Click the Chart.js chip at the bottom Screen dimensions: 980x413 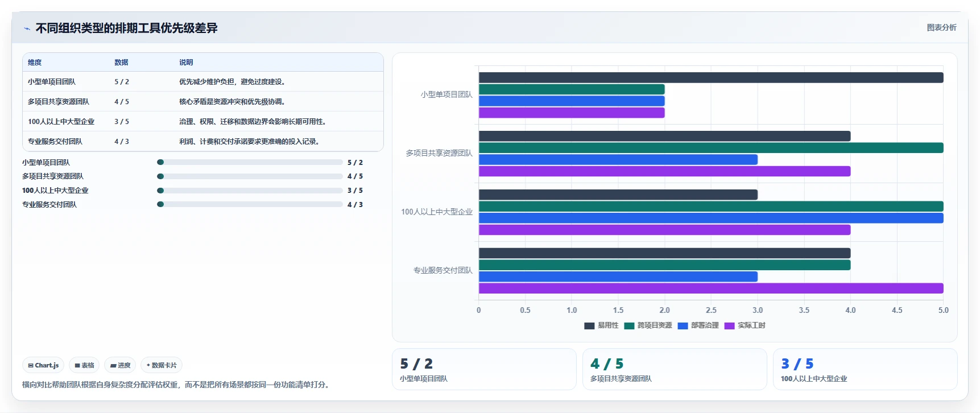[43, 365]
